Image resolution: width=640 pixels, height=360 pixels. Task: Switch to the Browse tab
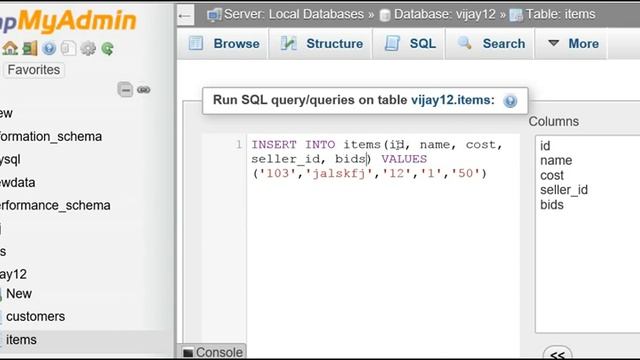pos(224,44)
